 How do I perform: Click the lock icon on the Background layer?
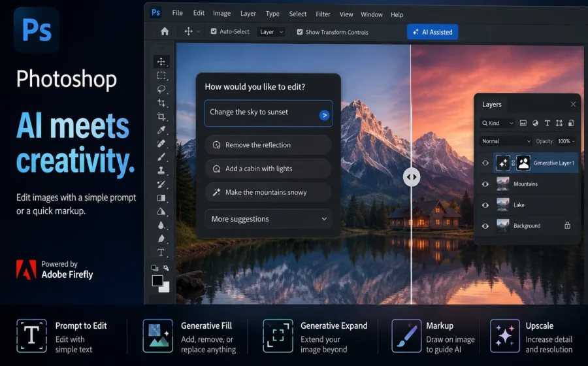[x=567, y=225]
